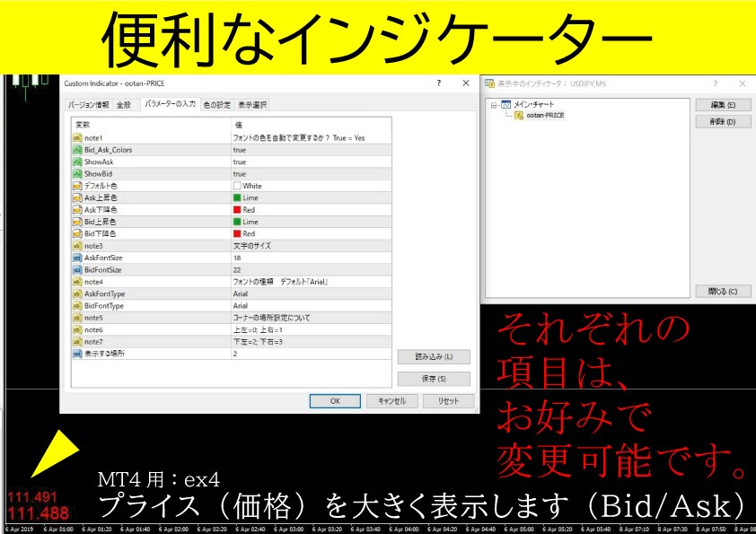The image size is (756, 534).
Task: Click the ShowBid boolean icon
Action: click(77, 173)
